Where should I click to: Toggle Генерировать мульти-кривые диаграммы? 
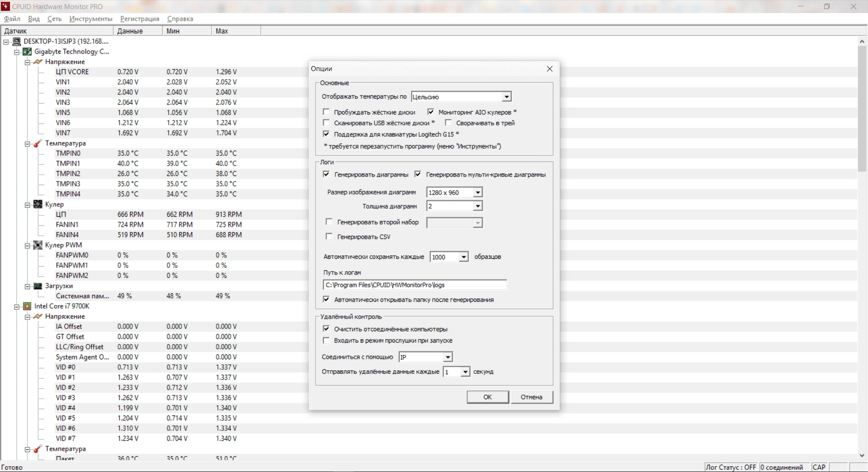click(418, 174)
